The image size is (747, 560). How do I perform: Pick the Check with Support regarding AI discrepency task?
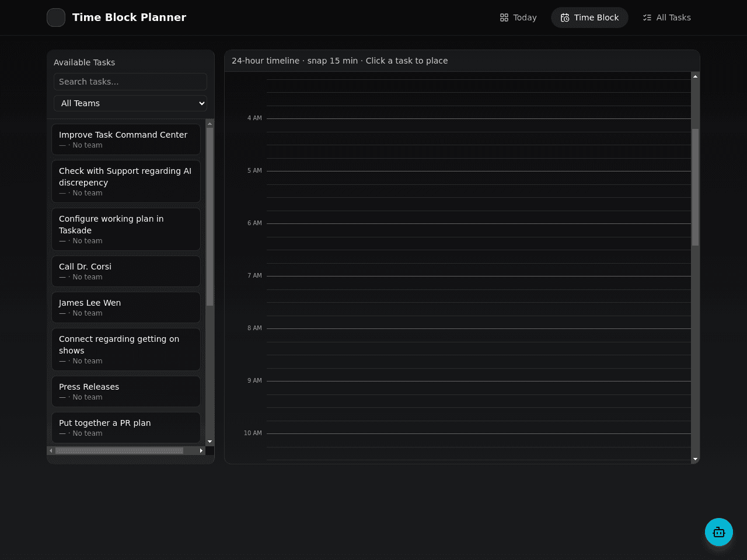pyautogui.click(x=126, y=181)
